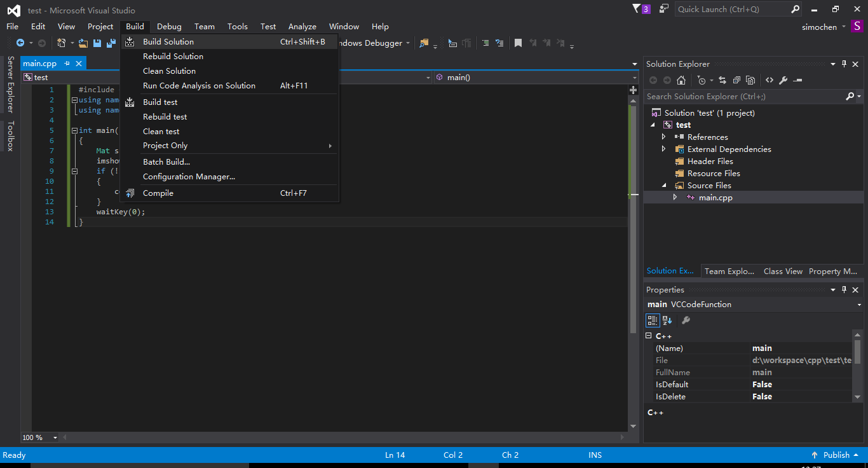Choose Compile from the Build menu

(x=229, y=193)
